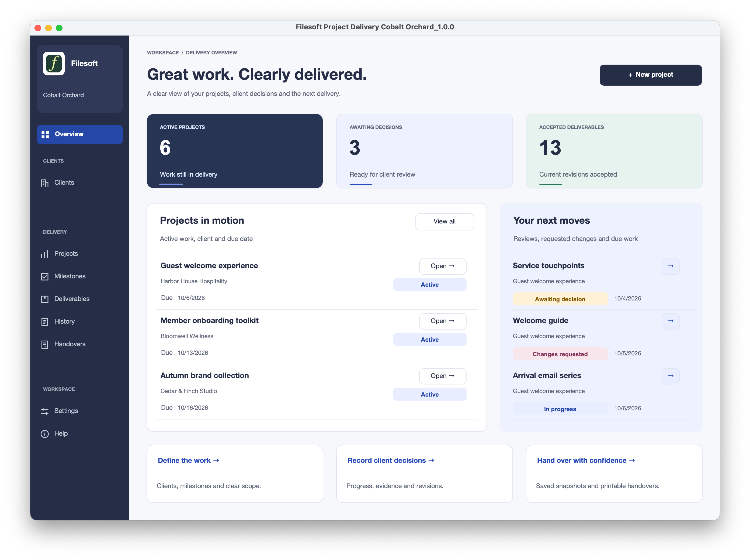Click the Clients building icon
Screen dimensions: 750x560
pos(45,183)
